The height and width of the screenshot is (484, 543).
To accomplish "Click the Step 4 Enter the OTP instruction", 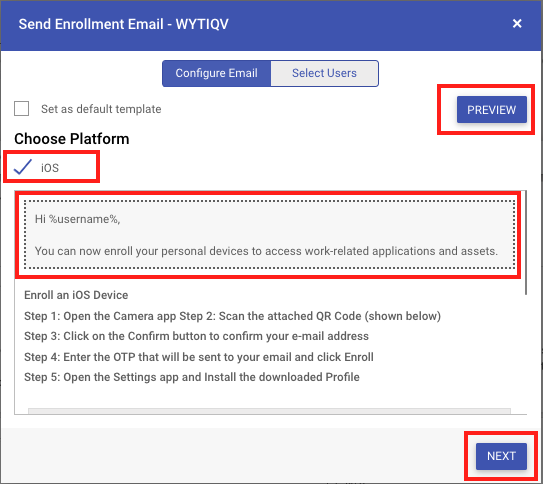I will (199, 357).
